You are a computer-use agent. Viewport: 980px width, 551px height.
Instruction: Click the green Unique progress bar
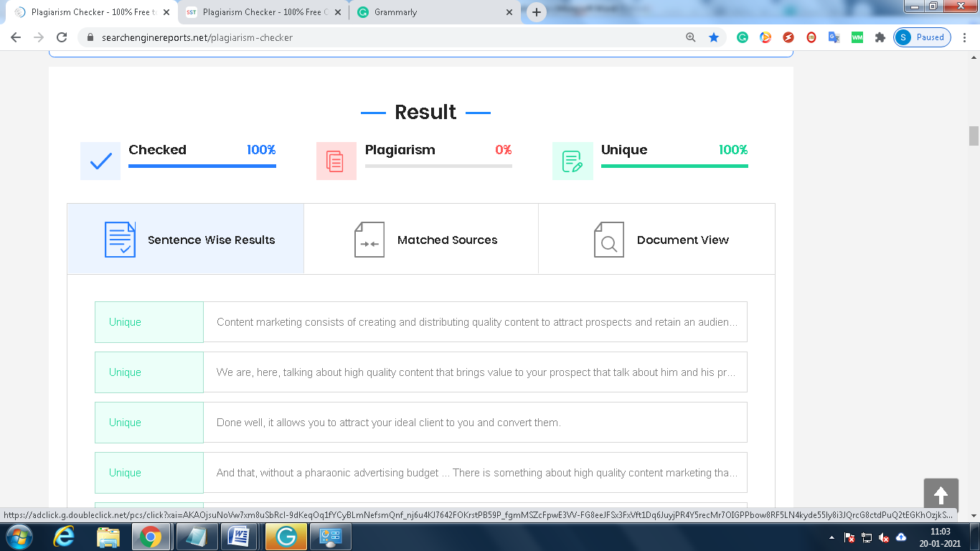(x=674, y=166)
